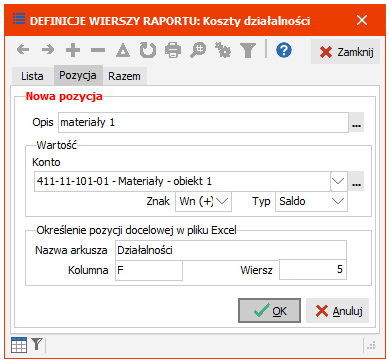Add a new position with plus icon

click(x=73, y=50)
